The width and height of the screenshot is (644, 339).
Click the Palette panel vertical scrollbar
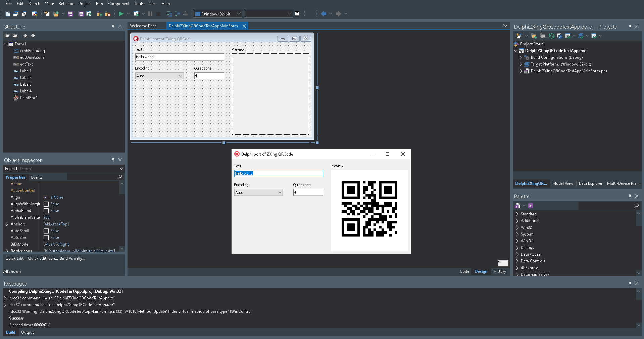(x=639, y=243)
